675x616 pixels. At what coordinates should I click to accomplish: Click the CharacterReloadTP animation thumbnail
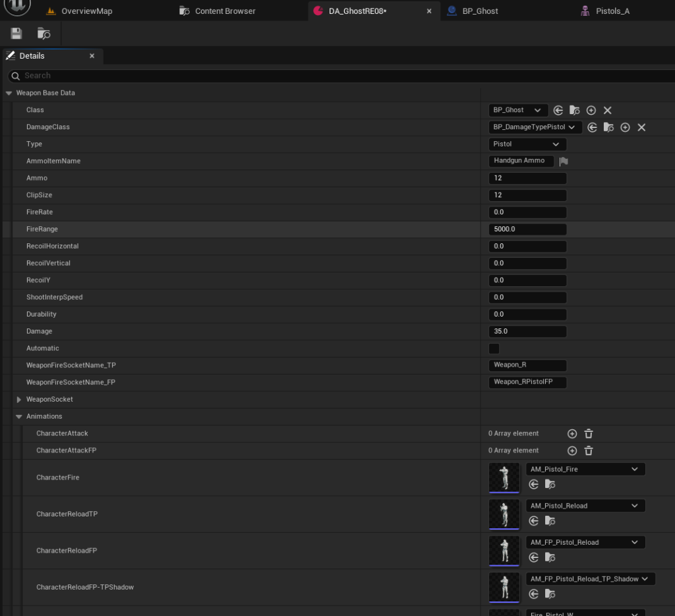tap(504, 514)
